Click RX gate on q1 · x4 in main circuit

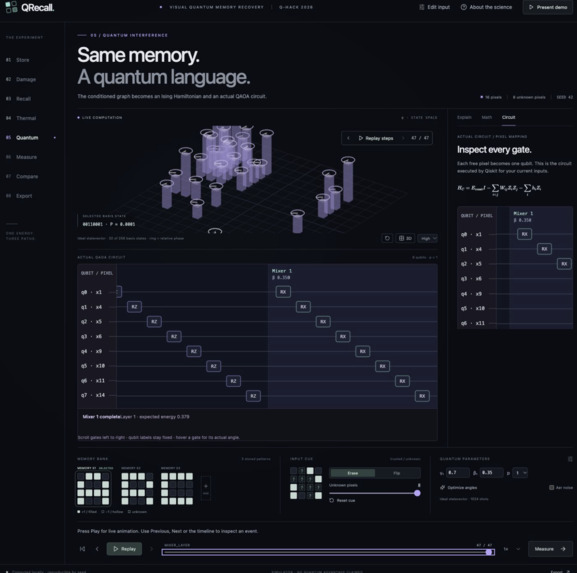click(303, 307)
